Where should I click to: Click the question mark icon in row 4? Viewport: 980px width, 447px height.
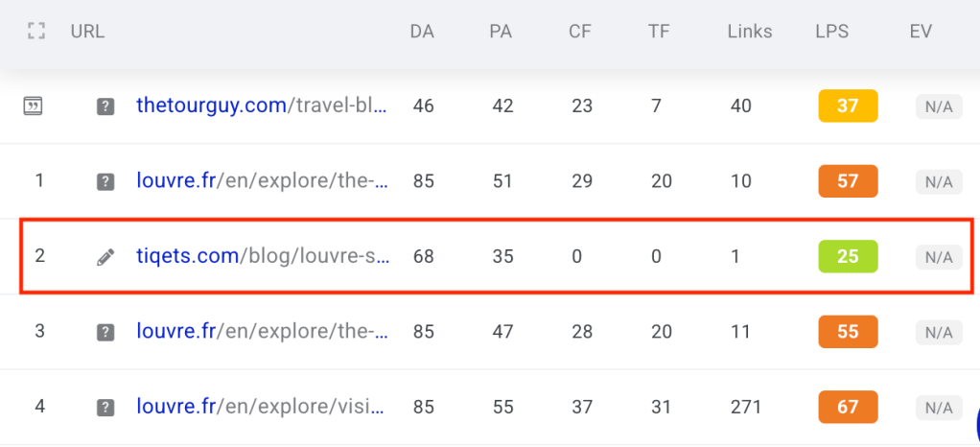(x=105, y=407)
